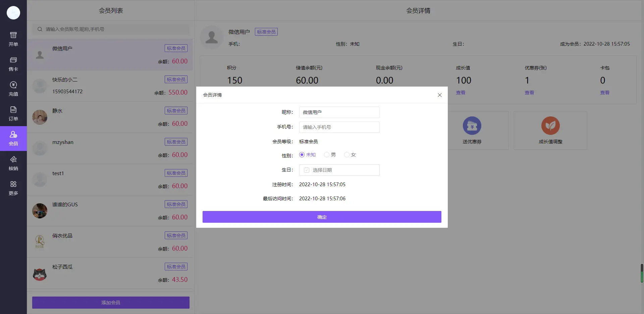Click the 确定 confirm button
This screenshot has width=644, height=314.
(322, 217)
